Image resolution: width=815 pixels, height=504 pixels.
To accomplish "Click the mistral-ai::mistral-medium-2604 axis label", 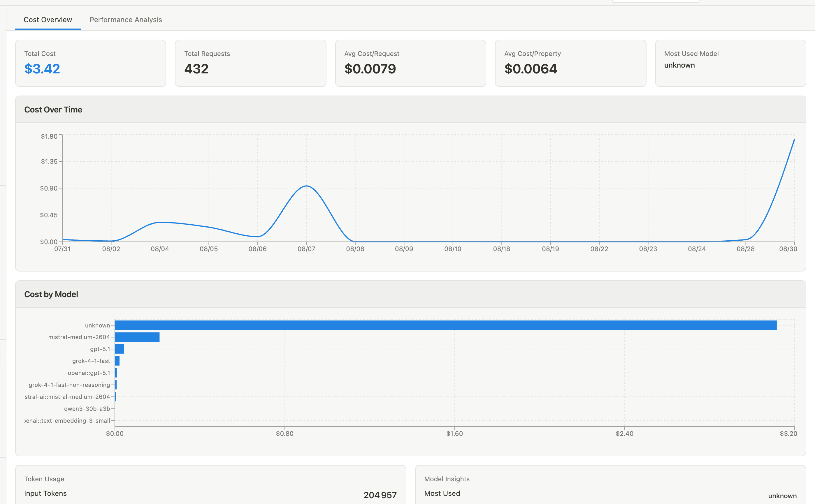I will [x=67, y=397].
